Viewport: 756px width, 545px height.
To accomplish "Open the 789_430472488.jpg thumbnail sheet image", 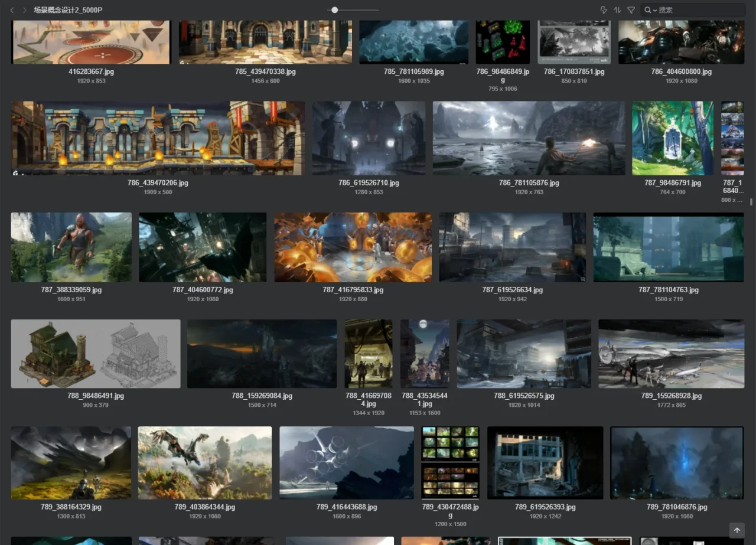I will (x=450, y=463).
